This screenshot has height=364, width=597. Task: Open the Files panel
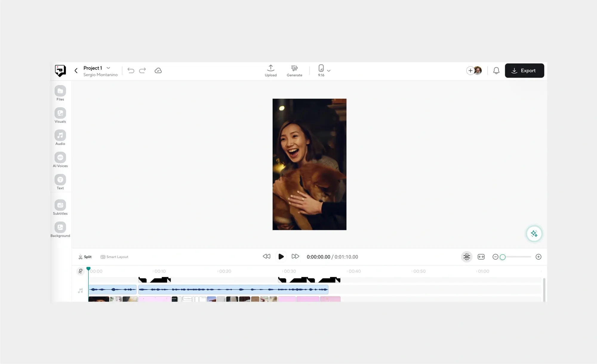60,91
